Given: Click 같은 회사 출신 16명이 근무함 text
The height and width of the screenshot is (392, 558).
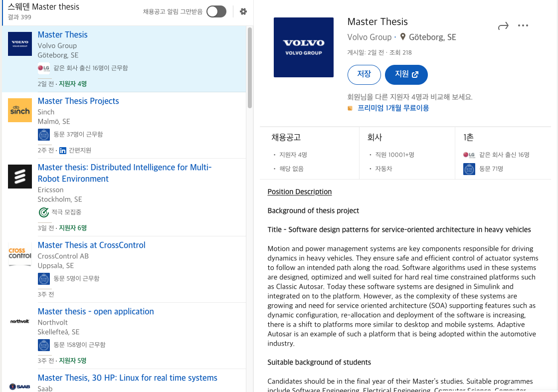Looking at the screenshot, I should pos(90,68).
